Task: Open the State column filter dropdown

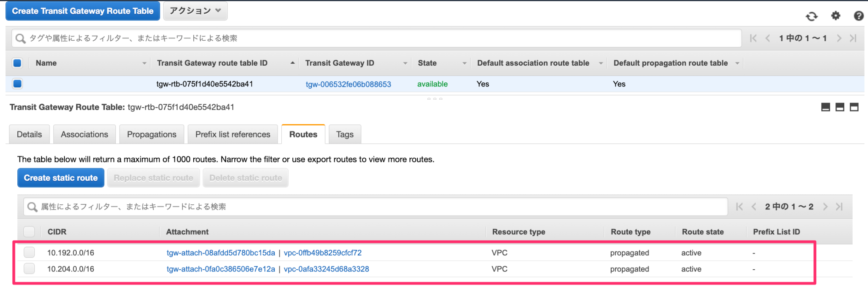Action: click(x=465, y=63)
